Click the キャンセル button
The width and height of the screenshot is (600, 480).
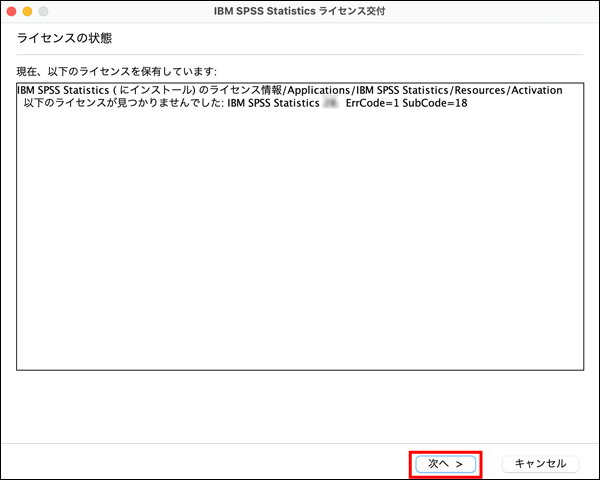coord(540,464)
